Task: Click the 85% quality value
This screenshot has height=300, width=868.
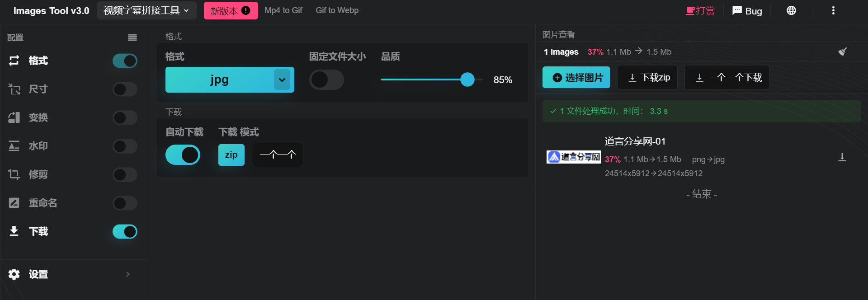Action: click(x=503, y=80)
